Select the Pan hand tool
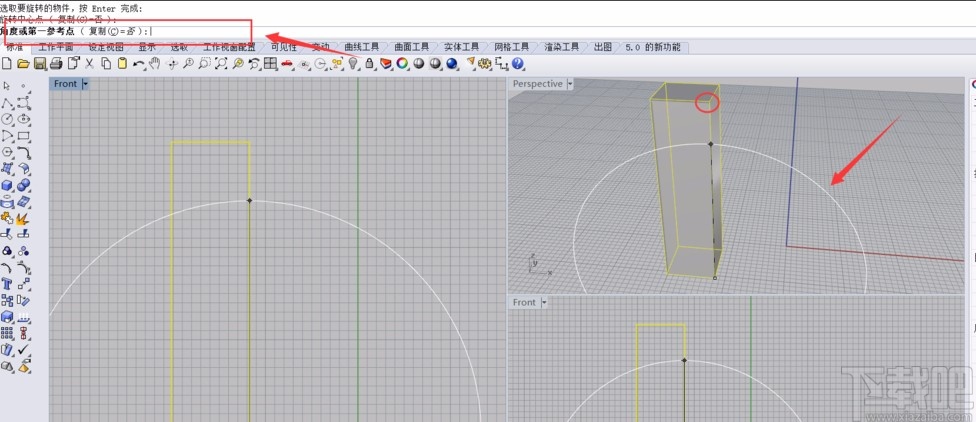Screen dimensions: 976x422 click(x=154, y=63)
